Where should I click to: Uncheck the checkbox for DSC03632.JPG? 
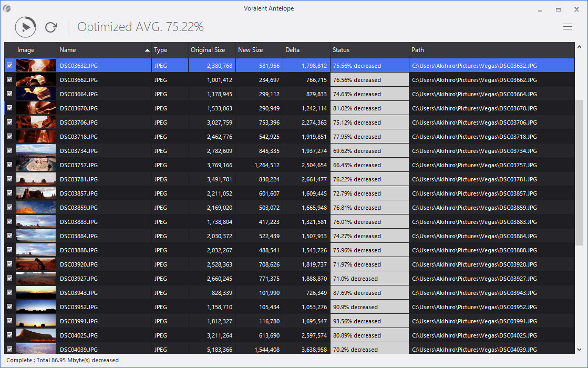9,66
